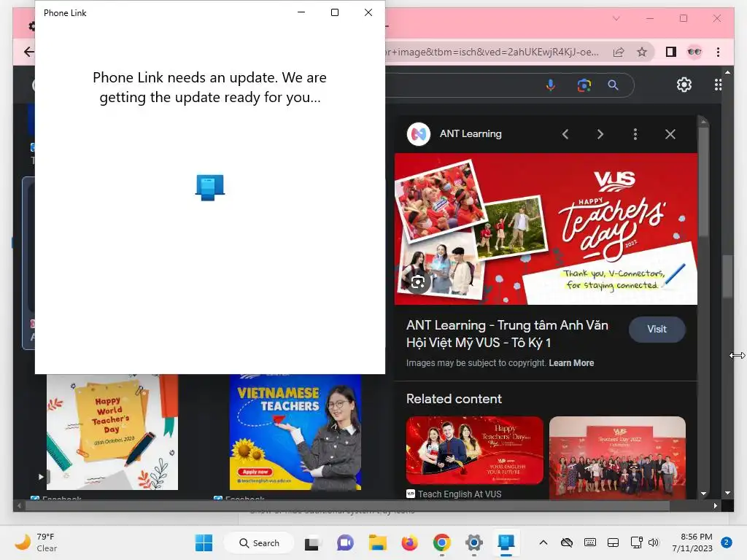
Task: Open Vietnamese Teachers image result
Action: (x=295, y=432)
